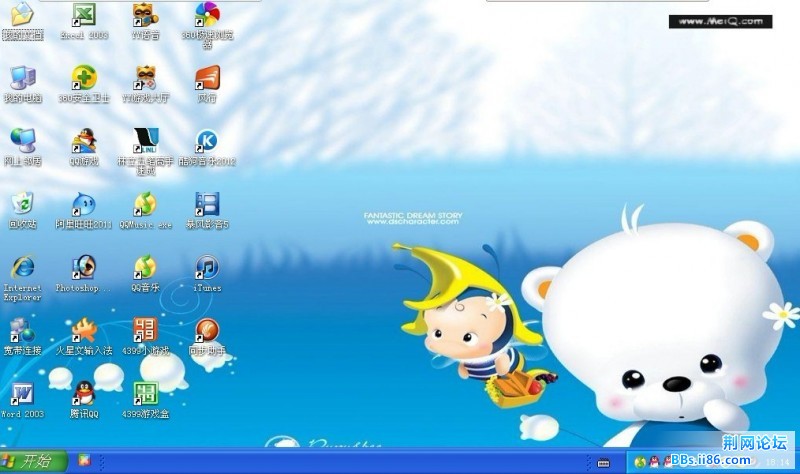The image size is (800, 474).
Task: Open the Internet Explorer icon
Action: [x=22, y=267]
